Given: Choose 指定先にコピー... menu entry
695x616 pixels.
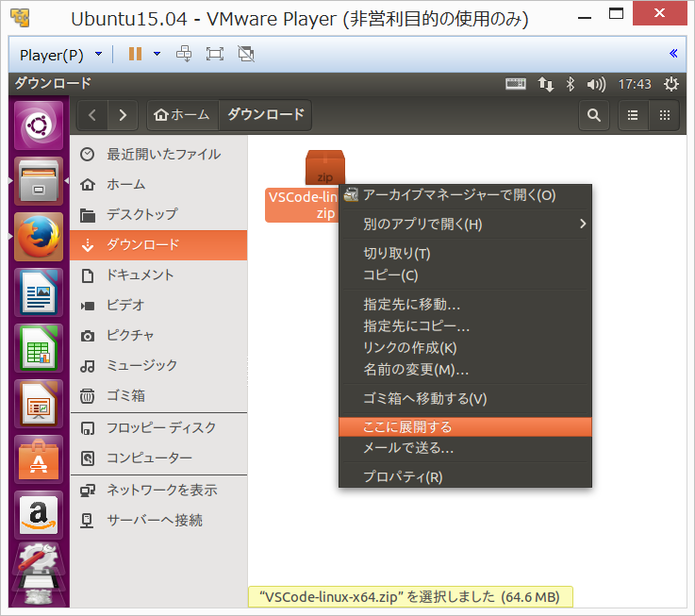Looking at the screenshot, I should [466, 326].
